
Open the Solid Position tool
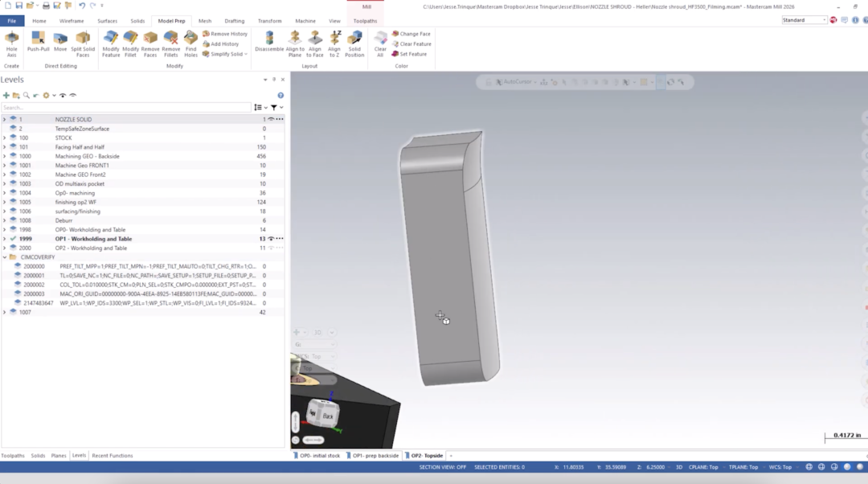355,43
